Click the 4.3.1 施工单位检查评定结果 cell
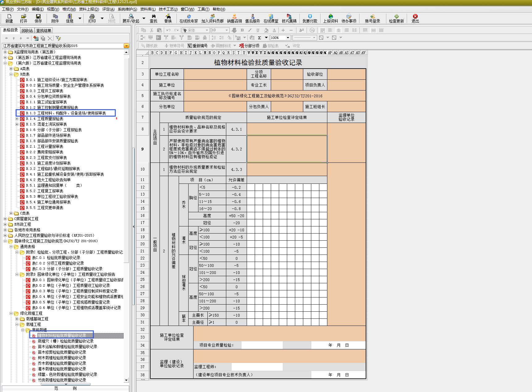Viewport: 532px width, 392px height. tap(287, 129)
